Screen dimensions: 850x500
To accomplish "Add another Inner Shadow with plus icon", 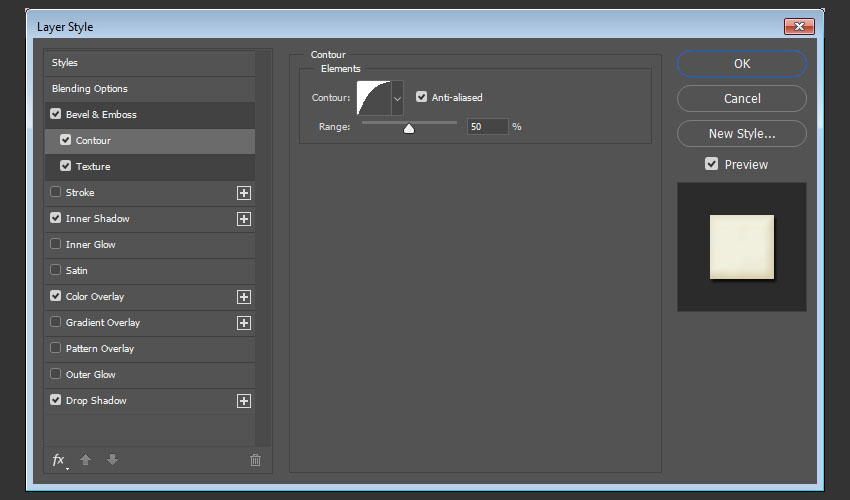I will click(x=243, y=219).
